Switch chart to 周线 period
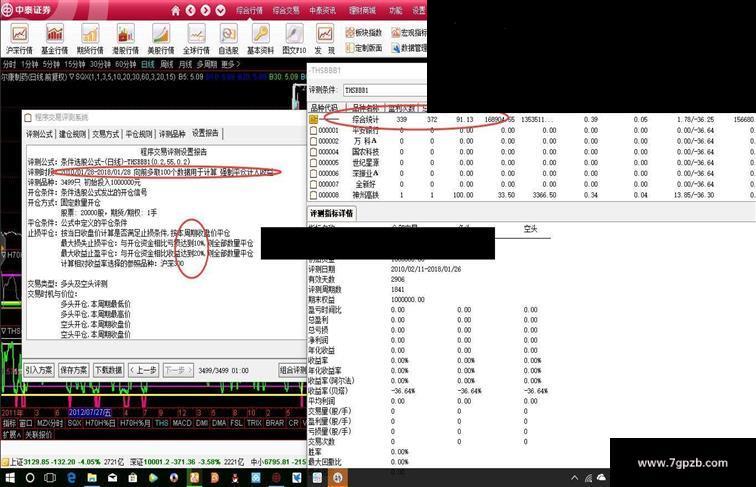 [166, 64]
